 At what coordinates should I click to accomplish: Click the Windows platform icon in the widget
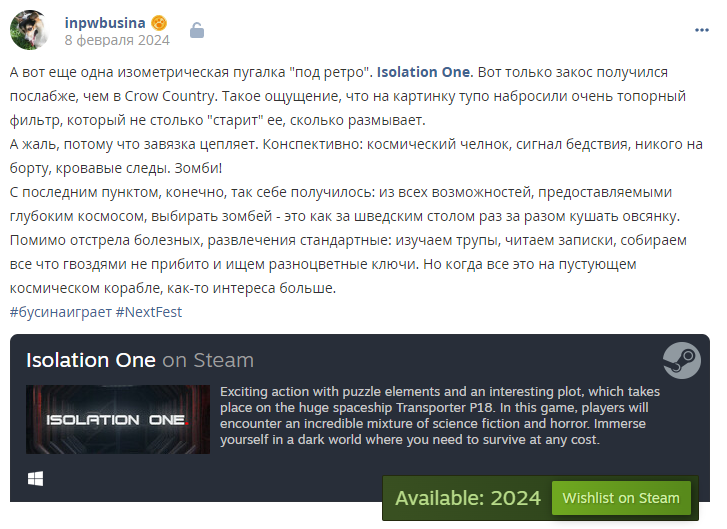click(x=36, y=478)
